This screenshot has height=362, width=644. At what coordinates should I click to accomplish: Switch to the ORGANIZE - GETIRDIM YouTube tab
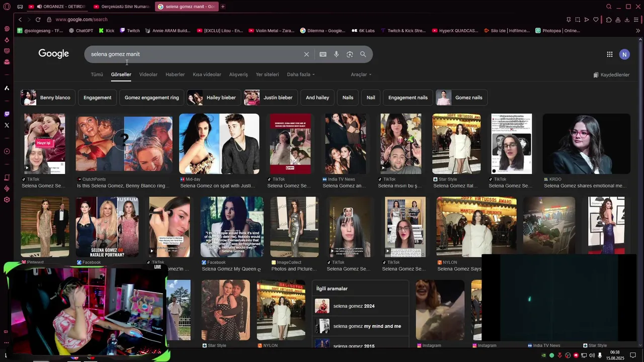pos(57,7)
